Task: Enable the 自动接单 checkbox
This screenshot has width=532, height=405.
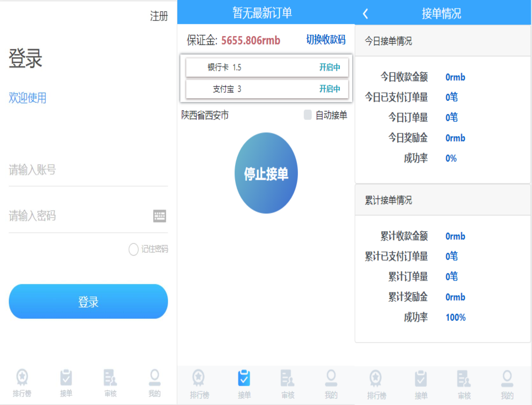Action: point(308,115)
